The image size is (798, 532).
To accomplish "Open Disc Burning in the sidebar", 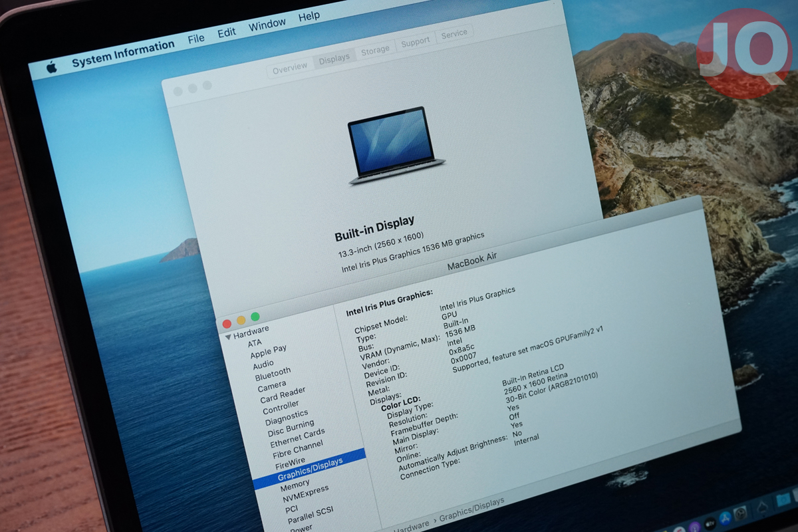I will [291, 429].
